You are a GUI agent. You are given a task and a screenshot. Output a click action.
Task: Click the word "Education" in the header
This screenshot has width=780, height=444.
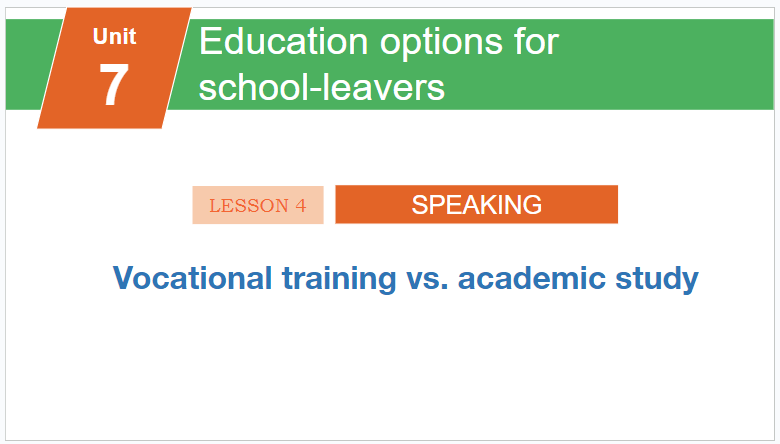pos(284,41)
